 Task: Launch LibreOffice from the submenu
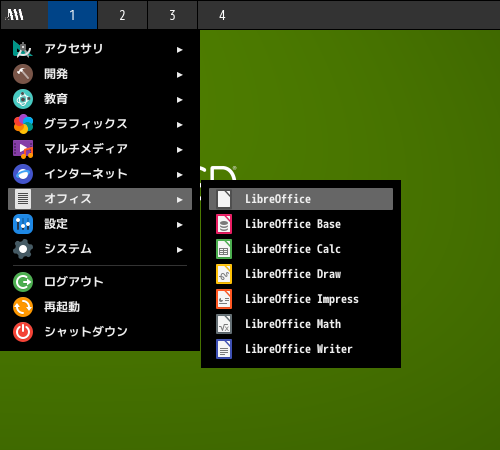tap(301, 199)
